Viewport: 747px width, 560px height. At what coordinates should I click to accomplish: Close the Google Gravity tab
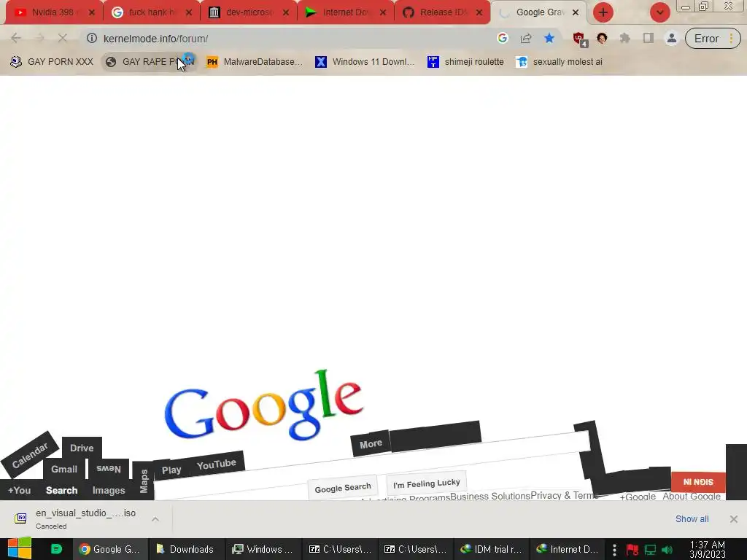click(576, 12)
